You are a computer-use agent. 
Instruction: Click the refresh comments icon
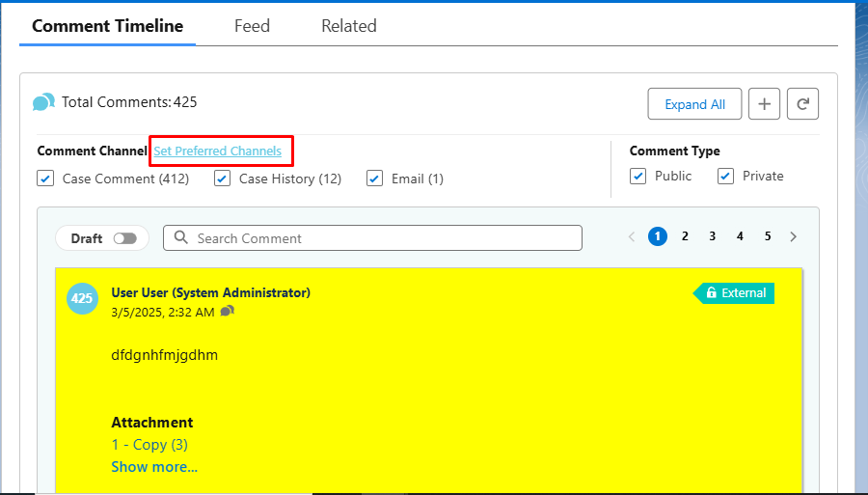(802, 104)
